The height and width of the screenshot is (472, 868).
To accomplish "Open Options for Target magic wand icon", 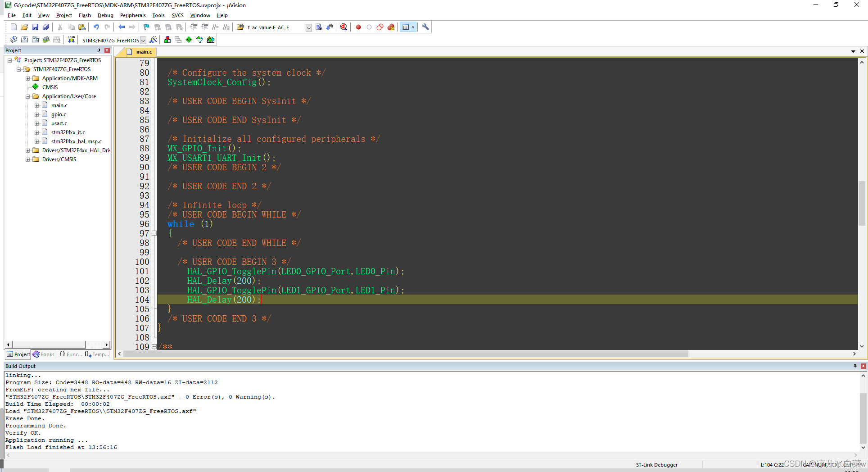I will pyautogui.click(x=153, y=40).
